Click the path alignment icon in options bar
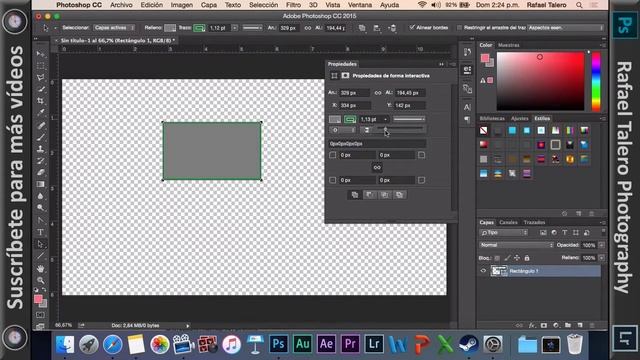This screenshot has width=640, height=360. [x=377, y=28]
